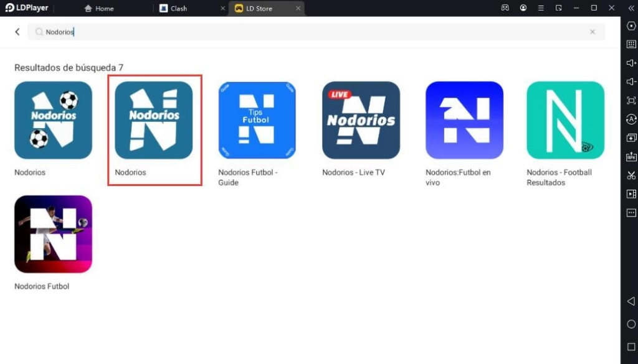
Task: Click the Install APK sidebar icon
Action: click(x=631, y=157)
